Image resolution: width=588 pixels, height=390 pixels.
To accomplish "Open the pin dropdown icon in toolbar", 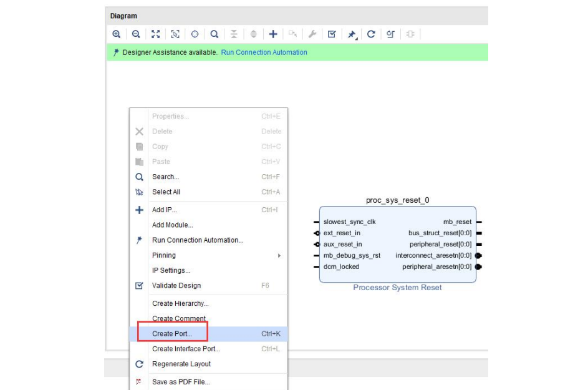I will [x=352, y=35].
